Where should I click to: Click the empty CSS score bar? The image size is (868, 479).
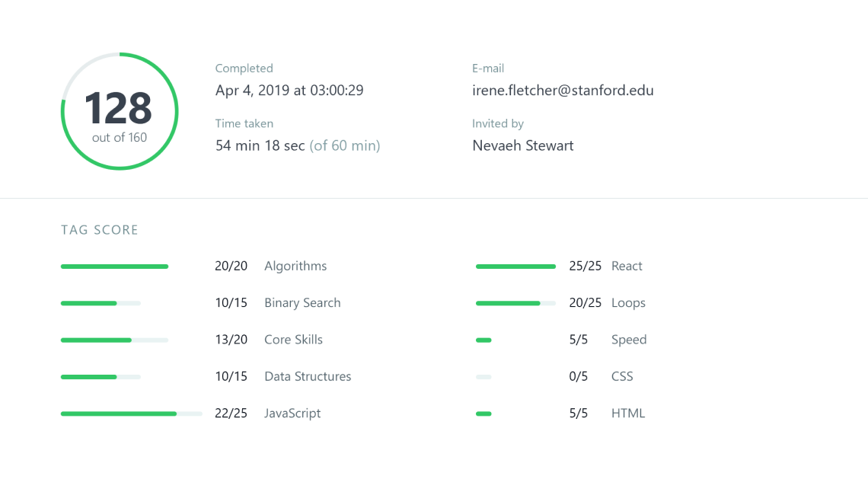(483, 376)
